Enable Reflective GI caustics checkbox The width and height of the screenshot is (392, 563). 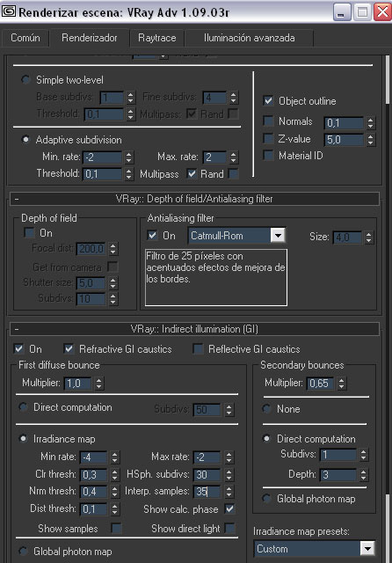pos(198,348)
